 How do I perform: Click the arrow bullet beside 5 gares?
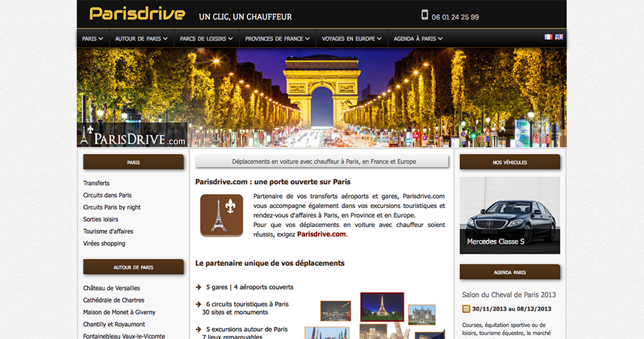(199, 287)
